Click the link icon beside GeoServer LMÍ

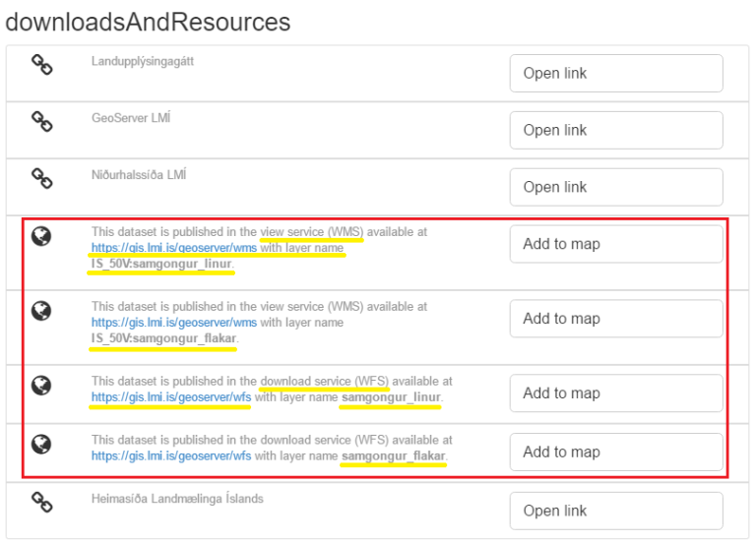pos(41,122)
